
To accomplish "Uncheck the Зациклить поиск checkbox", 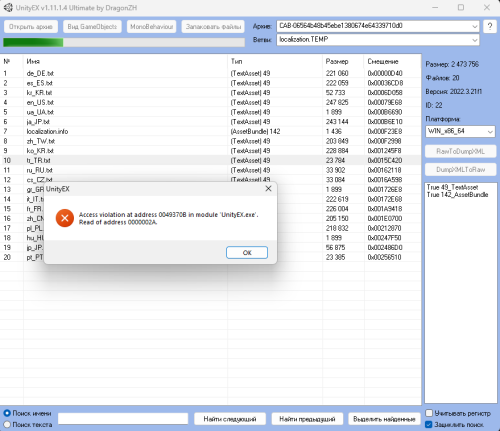I will (x=429, y=425).
